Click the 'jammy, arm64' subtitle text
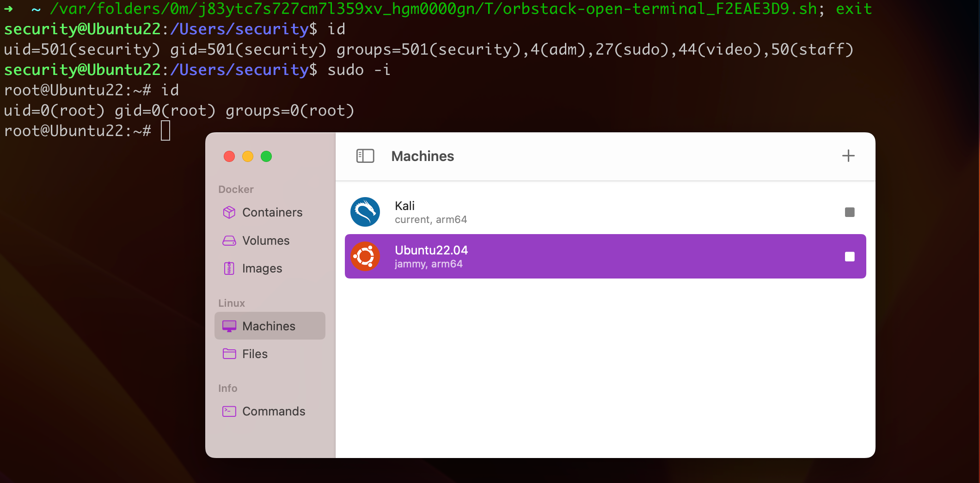 point(429,264)
